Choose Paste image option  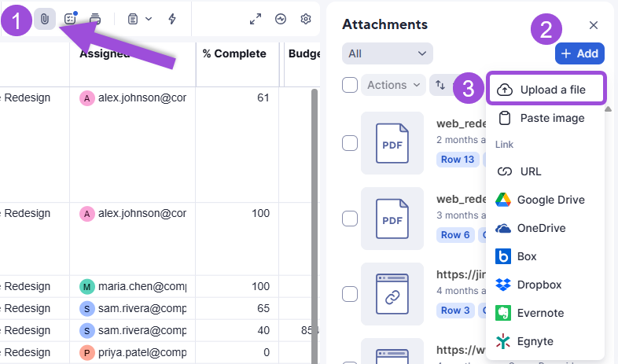[x=546, y=118]
